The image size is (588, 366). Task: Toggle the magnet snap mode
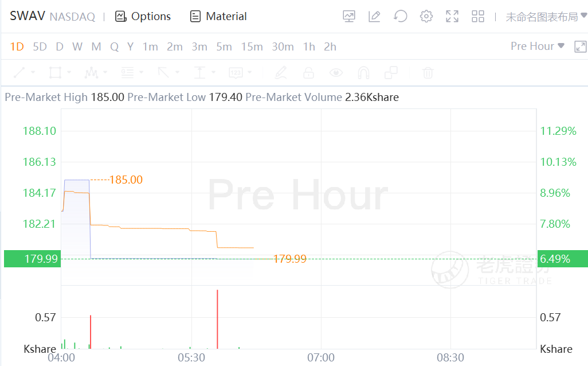(x=363, y=73)
